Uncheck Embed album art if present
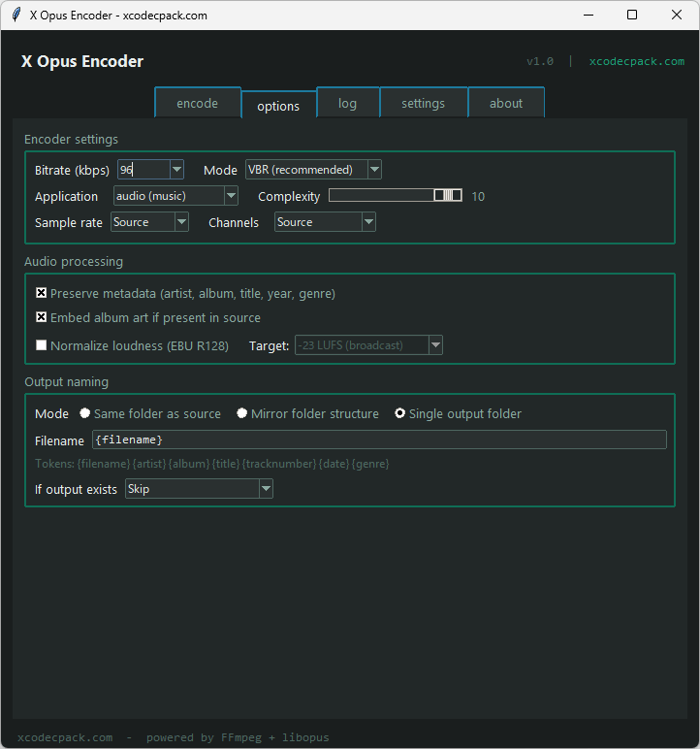This screenshot has height=749, width=700. coord(42,317)
